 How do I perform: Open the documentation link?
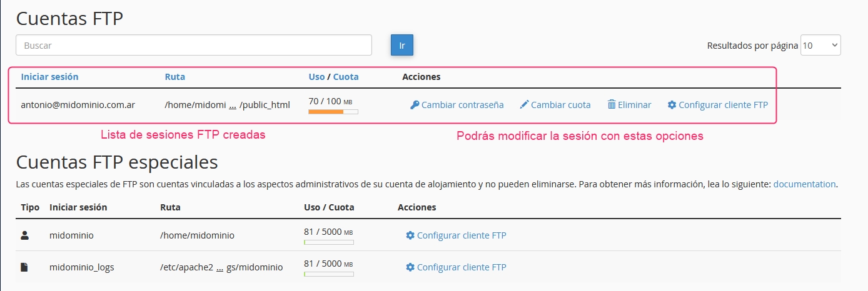pos(804,184)
